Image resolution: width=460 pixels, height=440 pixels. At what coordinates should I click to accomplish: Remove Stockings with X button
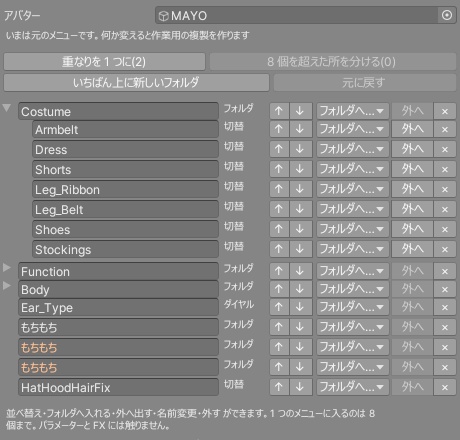tap(445, 249)
